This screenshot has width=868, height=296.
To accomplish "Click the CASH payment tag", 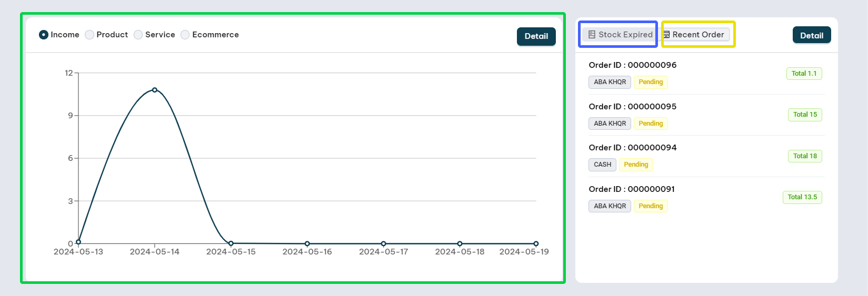I will (602, 165).
